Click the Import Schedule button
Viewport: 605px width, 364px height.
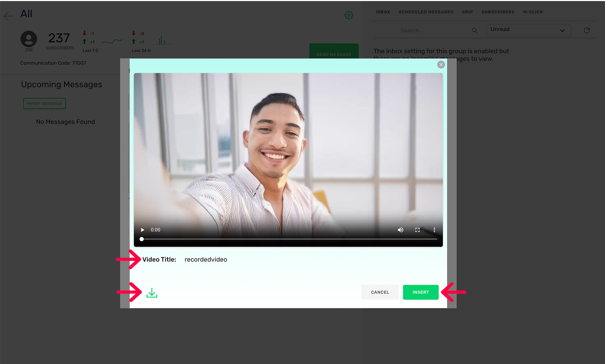coord(44,103)
